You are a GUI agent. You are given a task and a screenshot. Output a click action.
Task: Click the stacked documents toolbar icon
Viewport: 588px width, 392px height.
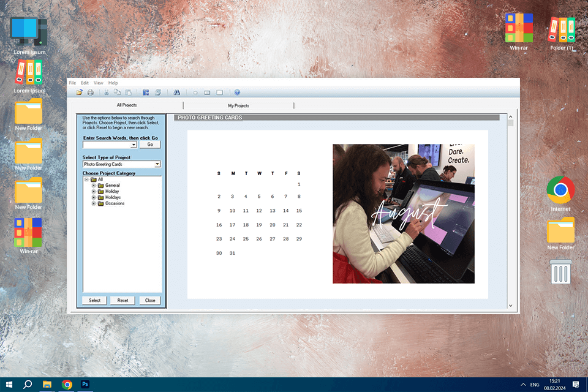click(x=158, y=92)
